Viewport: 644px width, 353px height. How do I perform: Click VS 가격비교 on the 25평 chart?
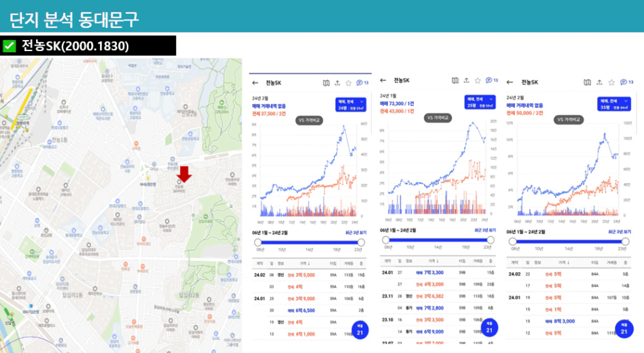437,118
